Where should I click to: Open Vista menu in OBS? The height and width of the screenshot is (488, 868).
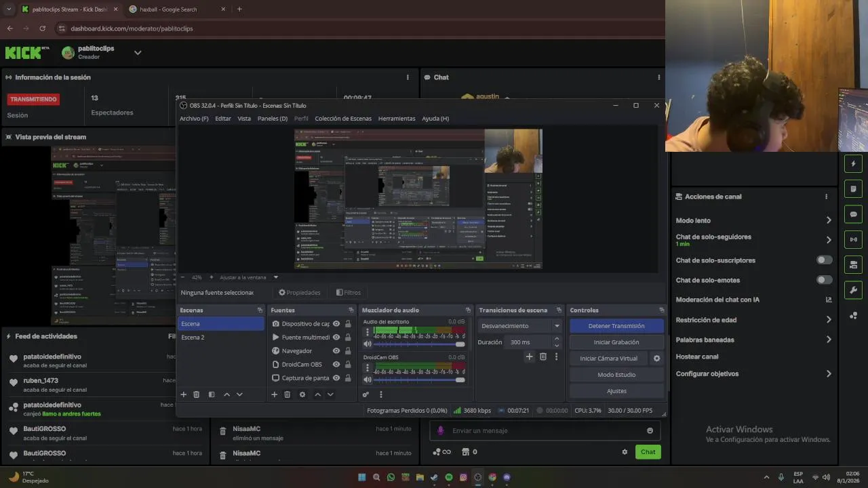(244, 119)
